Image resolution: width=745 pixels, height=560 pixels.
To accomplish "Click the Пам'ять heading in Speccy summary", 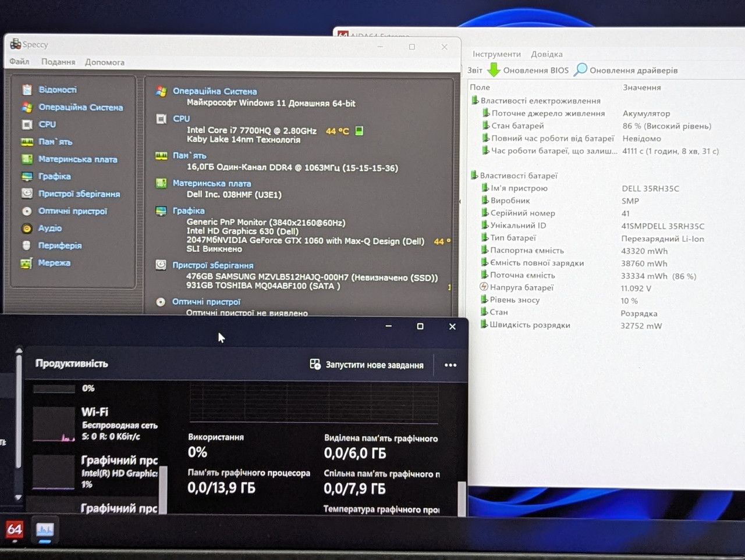I will coord(190,156).
